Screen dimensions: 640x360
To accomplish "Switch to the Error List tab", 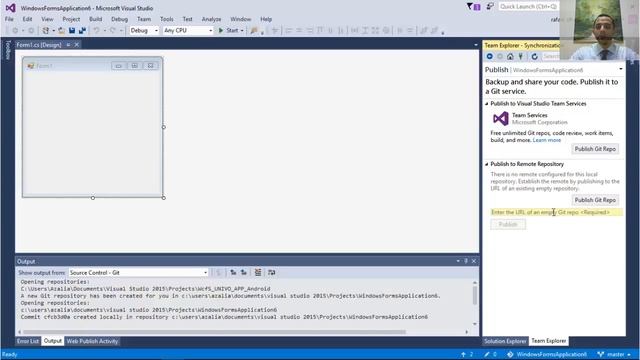I will (x=28, y=341).
